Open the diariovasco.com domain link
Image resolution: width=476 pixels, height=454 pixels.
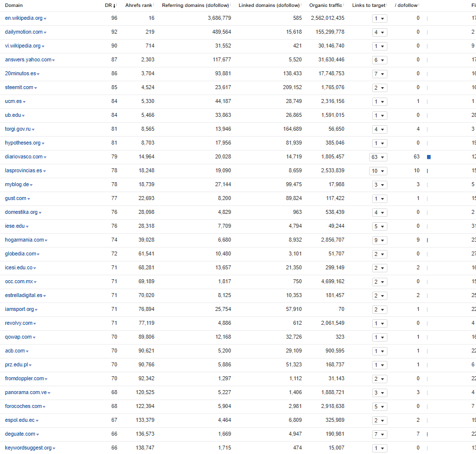[24, 157]
